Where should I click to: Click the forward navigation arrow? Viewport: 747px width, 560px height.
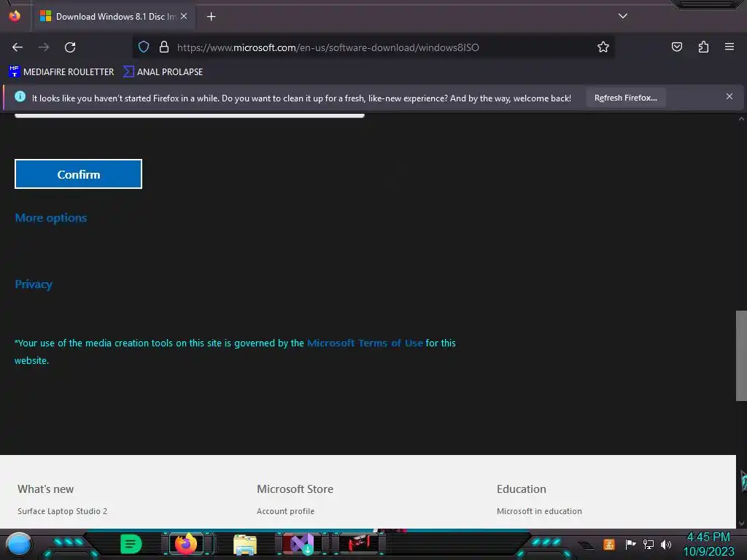tap(44, 47)
